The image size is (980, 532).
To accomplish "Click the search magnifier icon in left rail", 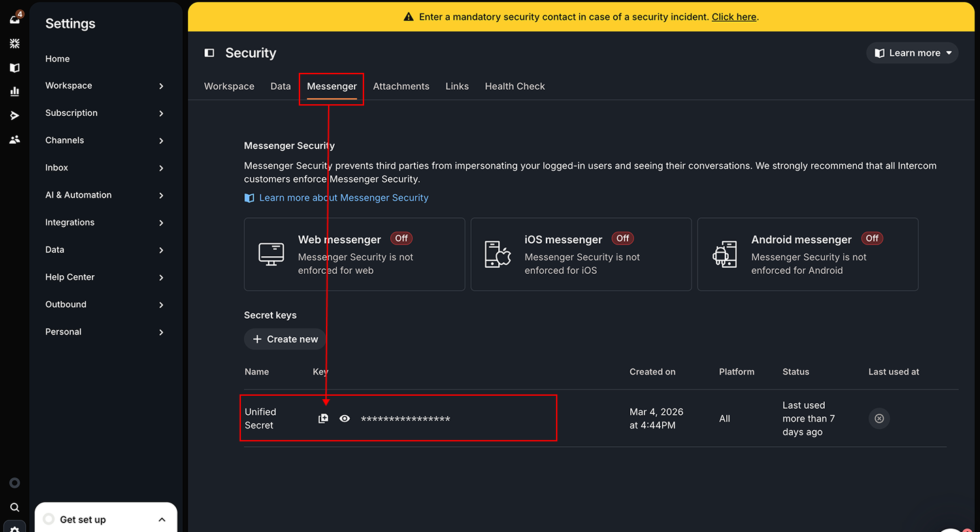I will click(15, 507).
